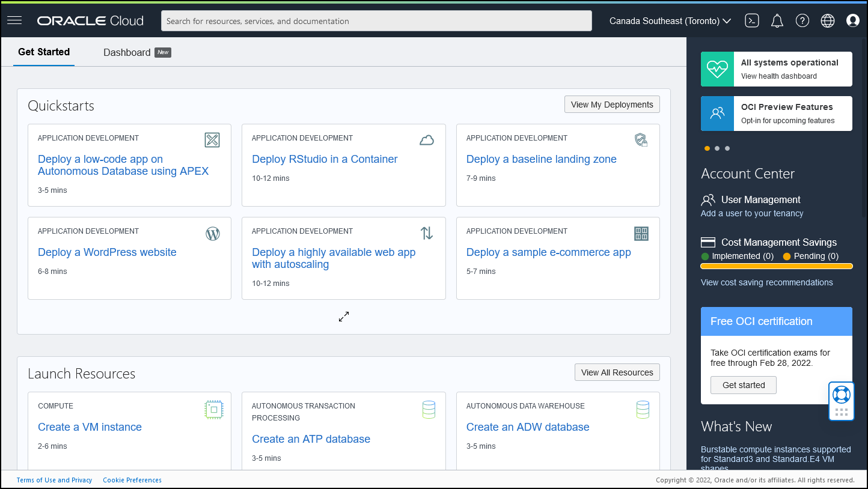Switch to the Dashboard tab
Image resolution: width=868 pixels, height=489 pixels.
[126, 52]
